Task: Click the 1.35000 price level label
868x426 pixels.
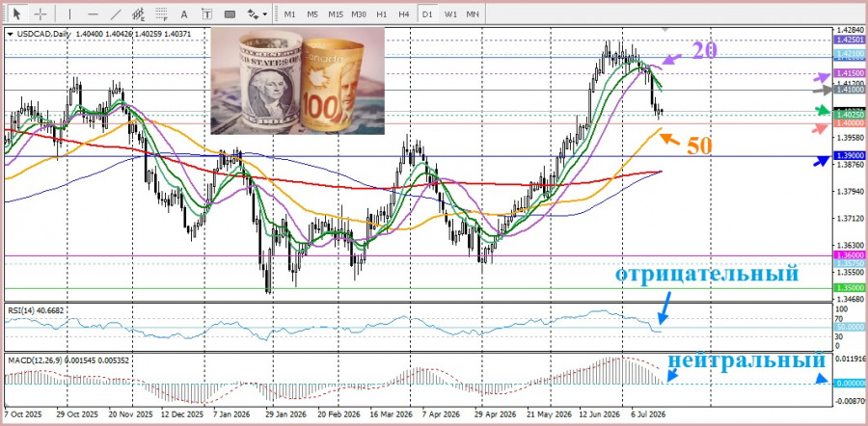Action: [x=850, y=288]
